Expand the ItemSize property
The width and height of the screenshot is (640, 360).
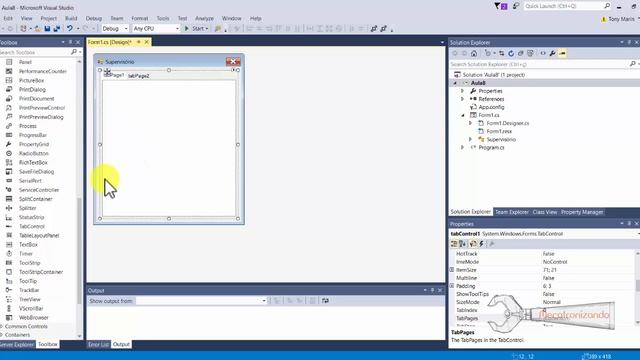click(x=452, y=270)
